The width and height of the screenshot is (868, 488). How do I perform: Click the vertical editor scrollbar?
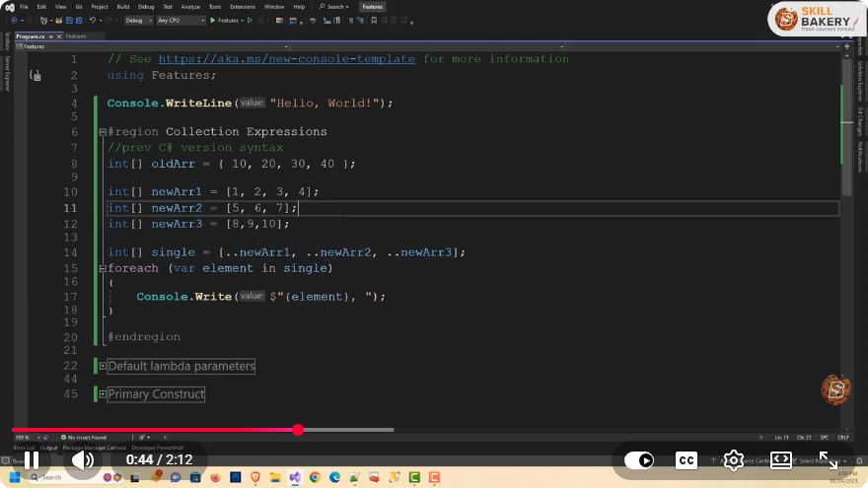click(846, 127)
